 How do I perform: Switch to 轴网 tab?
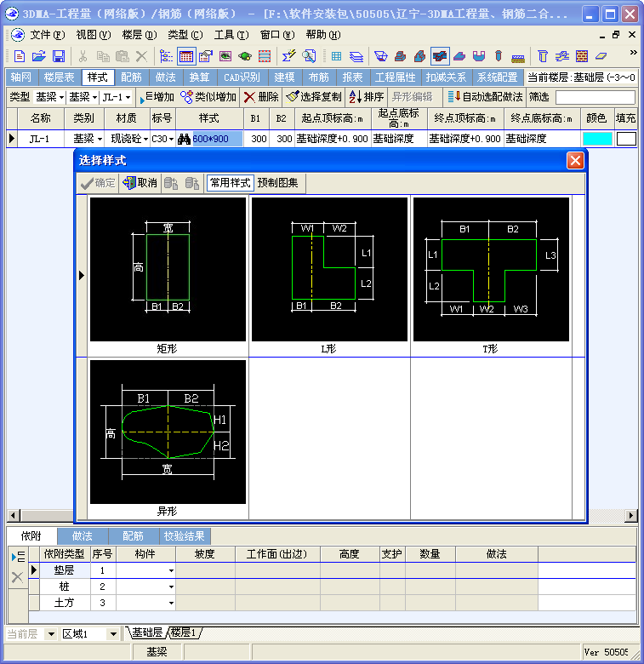pyautogui.click(x=21, y=77)
